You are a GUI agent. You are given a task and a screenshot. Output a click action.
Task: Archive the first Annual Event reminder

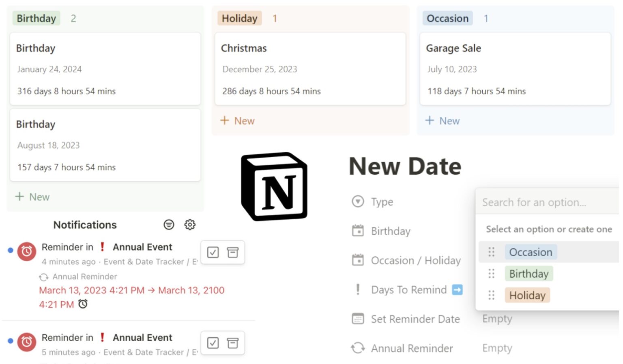233,253
